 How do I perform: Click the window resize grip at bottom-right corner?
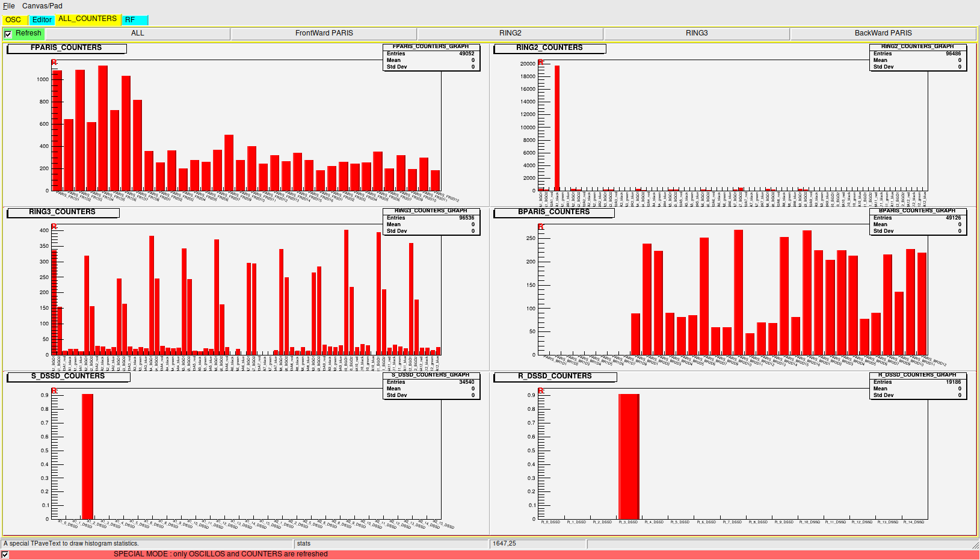click(x=975, y=544)
